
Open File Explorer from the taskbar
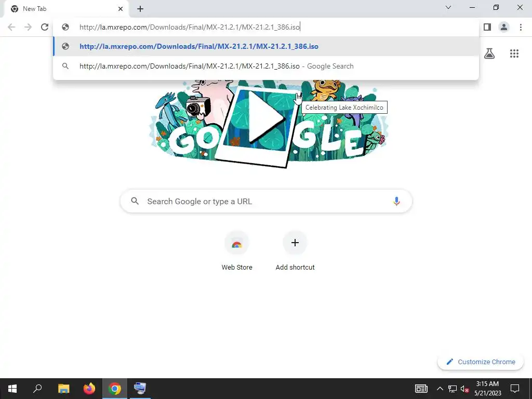click(x=63, y=389)
